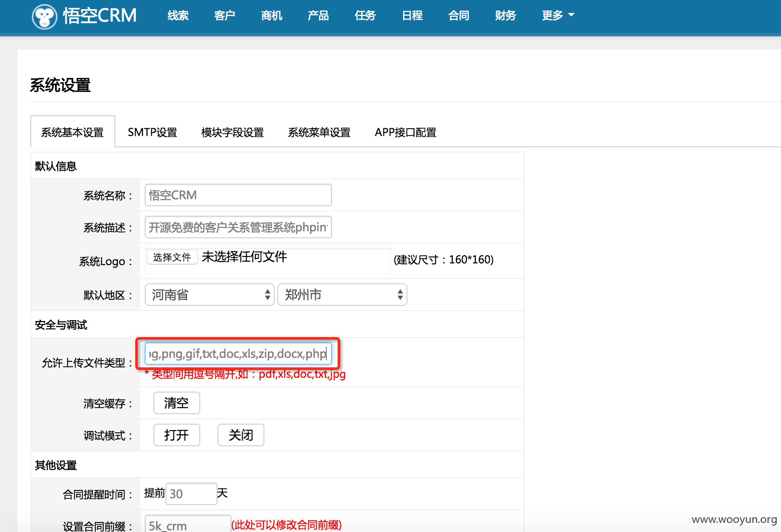Viewport: 781px width, 532px height.
Task: Turn off debug mode with 关闭 button
Action: pos(241,435)
